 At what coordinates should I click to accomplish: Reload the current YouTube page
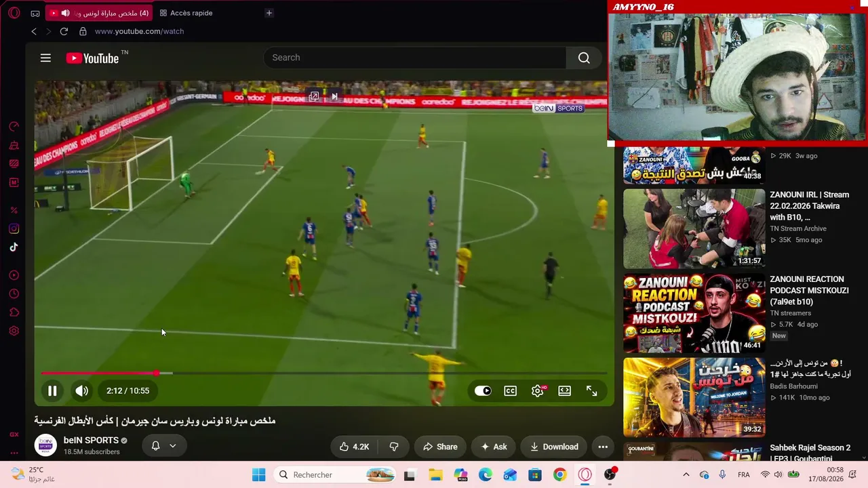(x=64, y=31)
